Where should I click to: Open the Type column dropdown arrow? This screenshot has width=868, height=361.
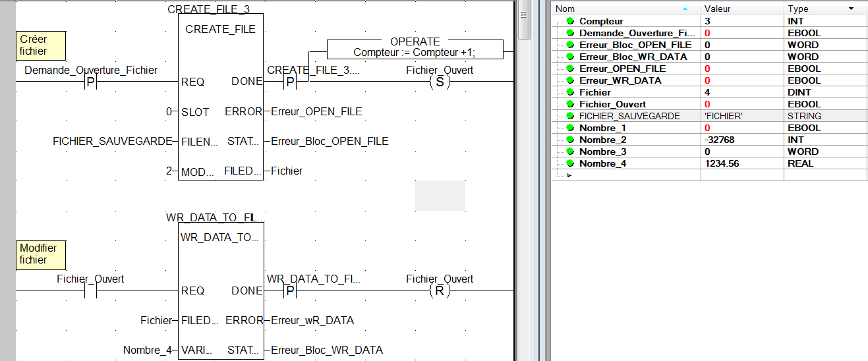tap(851, 9)
